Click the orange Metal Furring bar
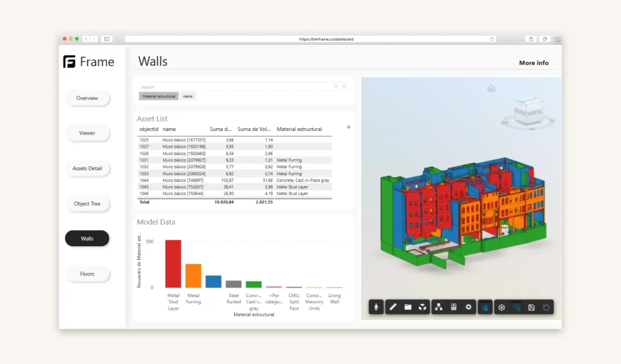Screen dimensions: 621x364 click(x=193, y=276)
